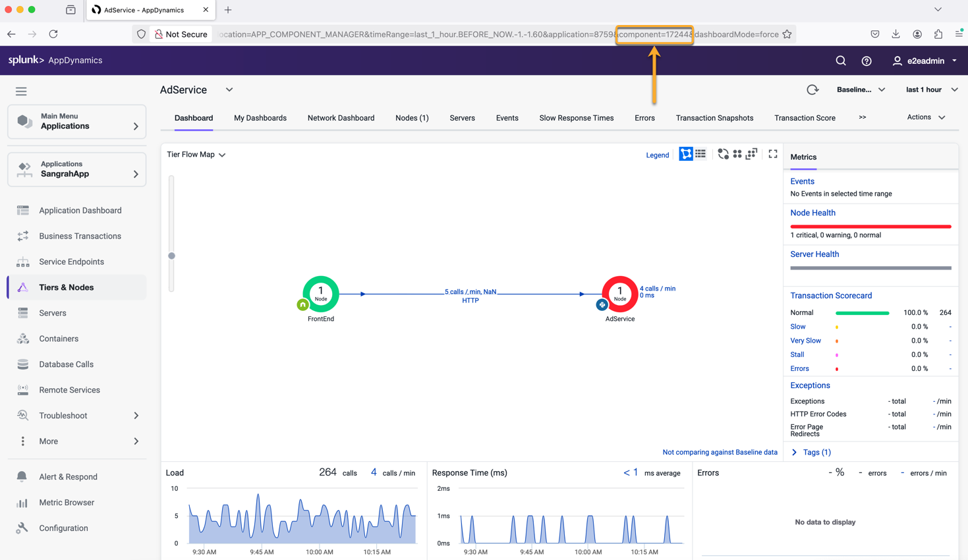The height and width of the screenshot is (560, 968).
Task: Apply circular layout to flow map
Action: click(723, 154)
